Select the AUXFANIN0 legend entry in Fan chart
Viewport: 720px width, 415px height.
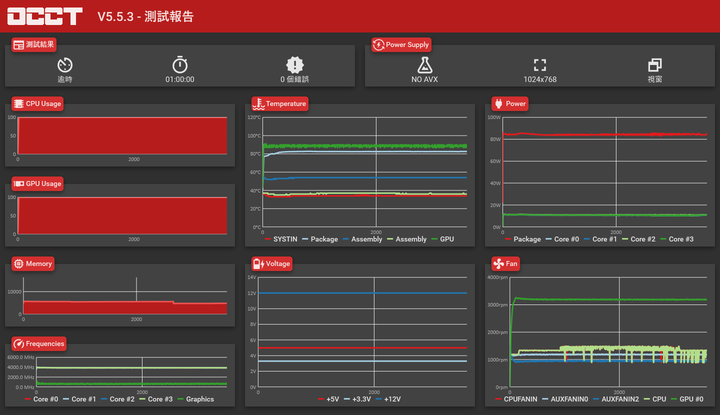(x=565, y=399)
